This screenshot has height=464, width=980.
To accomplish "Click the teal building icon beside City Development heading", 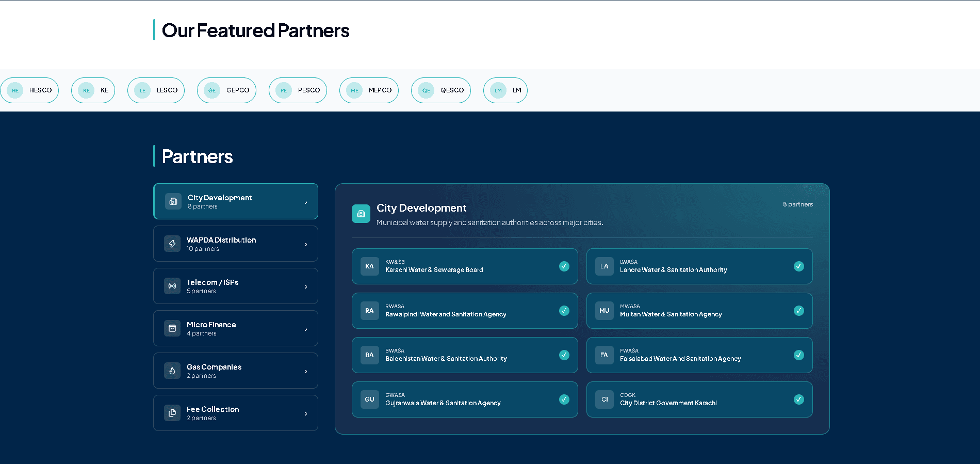I will pyautogui.click(x=361, y=214).
